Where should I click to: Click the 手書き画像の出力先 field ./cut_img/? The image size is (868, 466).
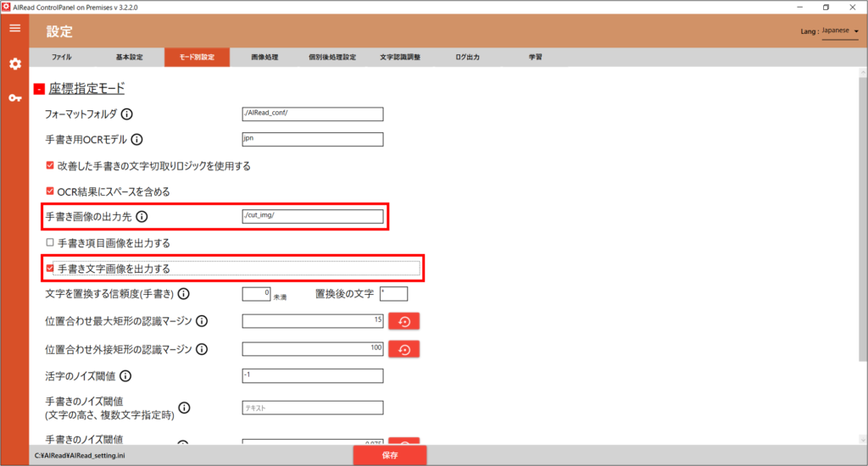pos(313,216)
